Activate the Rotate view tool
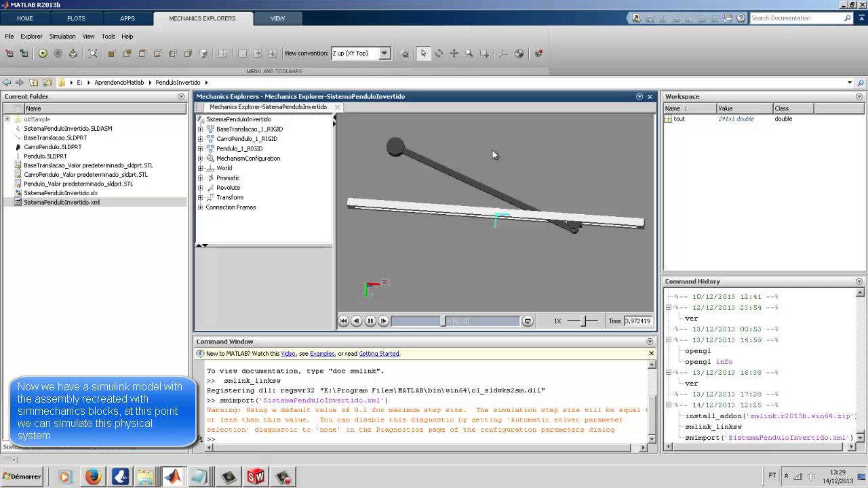This screenshot has height=488, width=868. click(x=439, y=53)
